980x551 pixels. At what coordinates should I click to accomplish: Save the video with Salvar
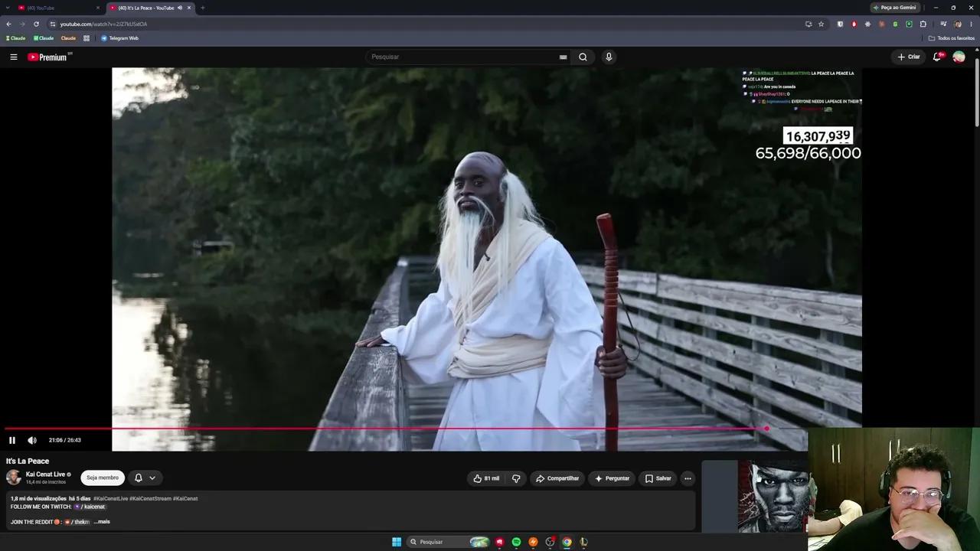click(658, 478)
